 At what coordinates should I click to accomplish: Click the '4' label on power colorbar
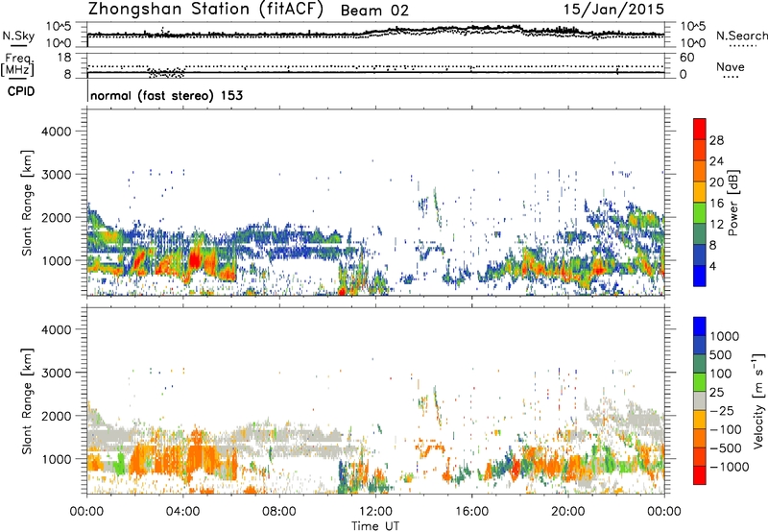click(713, 266)
